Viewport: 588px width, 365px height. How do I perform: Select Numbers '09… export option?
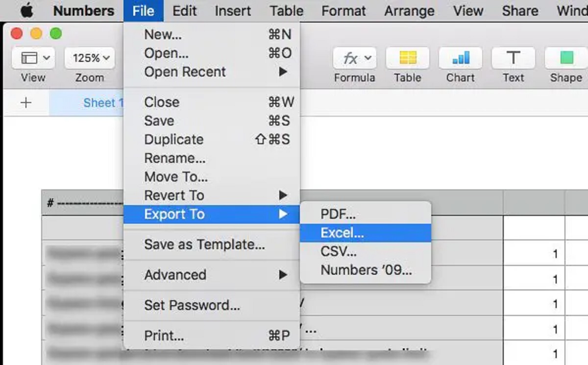point(365,270)
